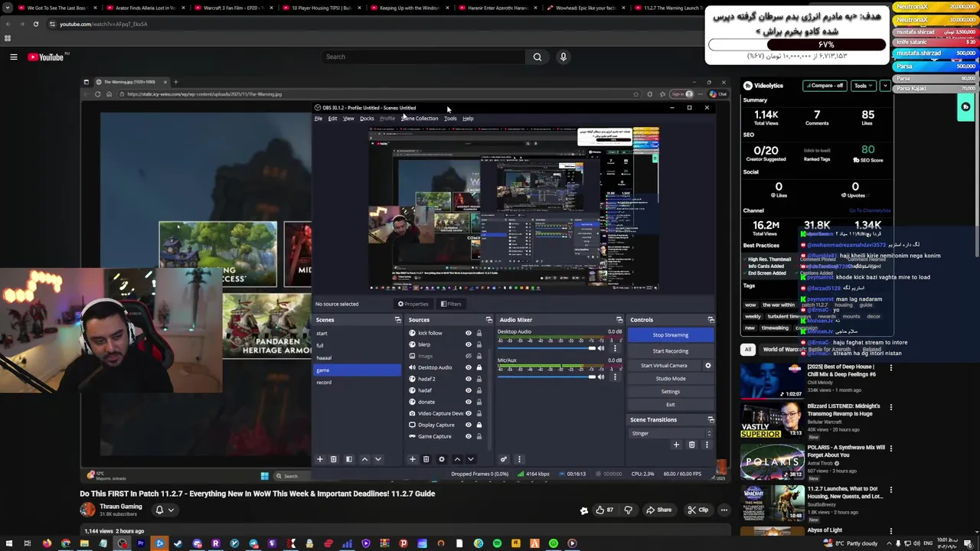This screenshot has width=980, height=551.
Task: Open the notification bell dropdown arrow
Action: coord(171,510)
